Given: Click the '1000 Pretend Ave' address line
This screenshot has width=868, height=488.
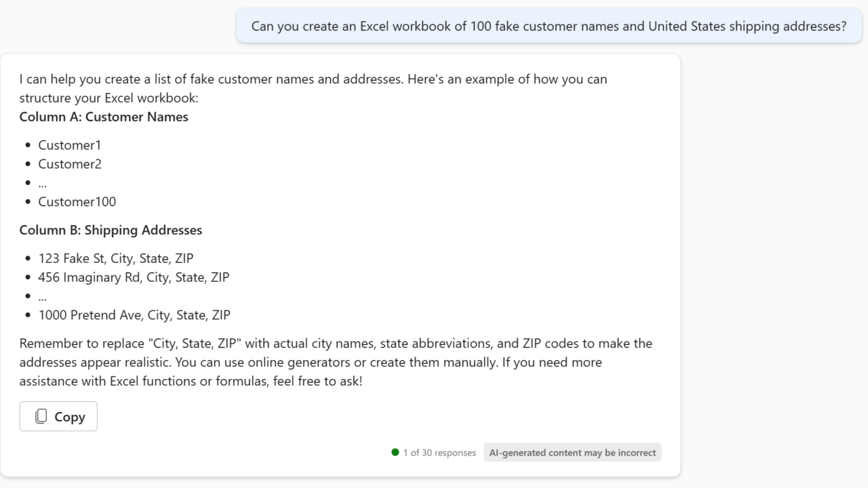Looking at the screenshot, I should (134, 315).
